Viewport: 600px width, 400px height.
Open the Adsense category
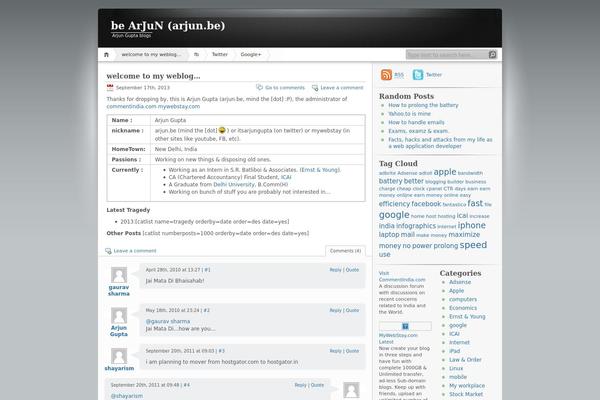460,282
